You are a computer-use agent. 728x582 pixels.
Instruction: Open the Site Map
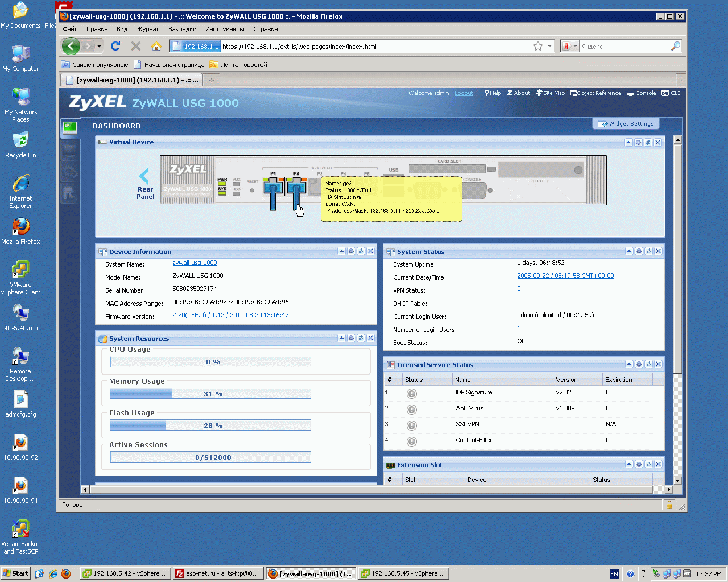[551, 93]
